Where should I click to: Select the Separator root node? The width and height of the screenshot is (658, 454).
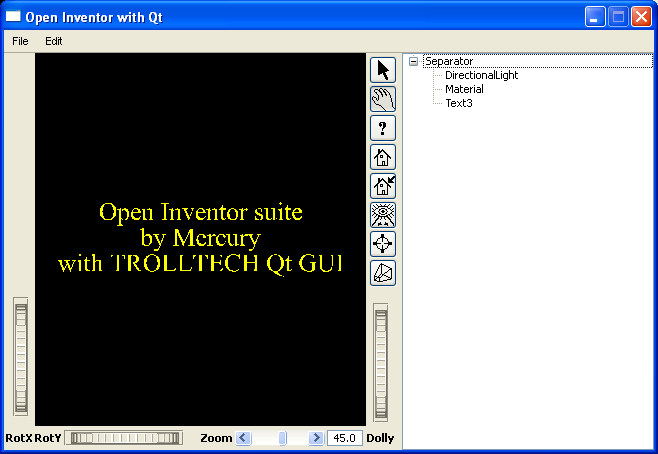448,62
